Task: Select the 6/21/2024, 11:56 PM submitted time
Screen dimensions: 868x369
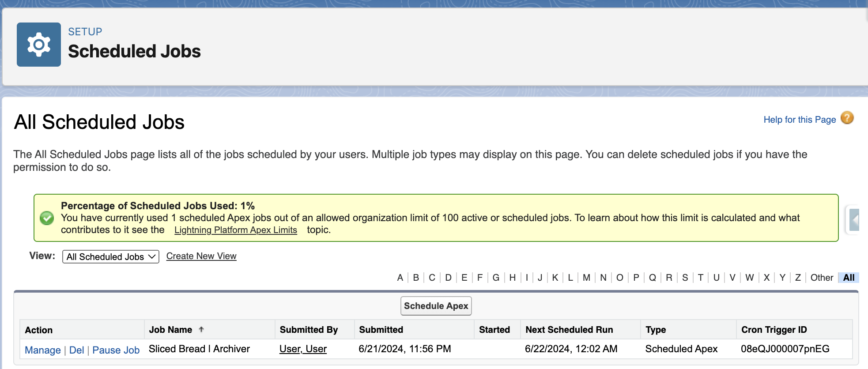Action: (x=405, y=349)
